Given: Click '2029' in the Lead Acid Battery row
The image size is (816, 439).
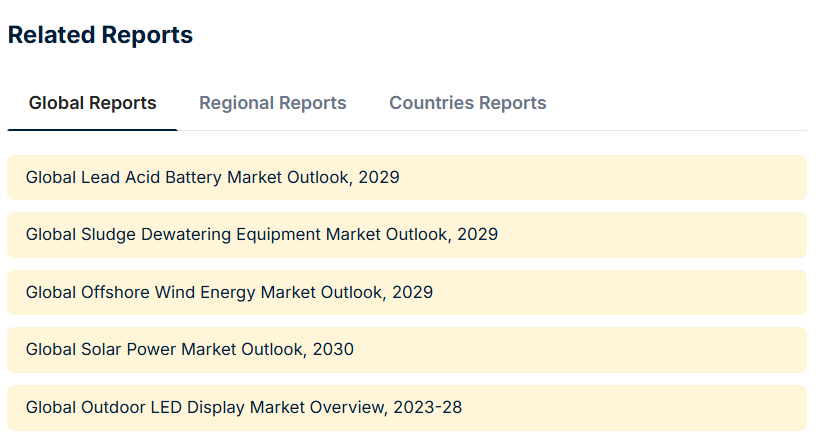Looking at the screenshot, I should 378,178.
